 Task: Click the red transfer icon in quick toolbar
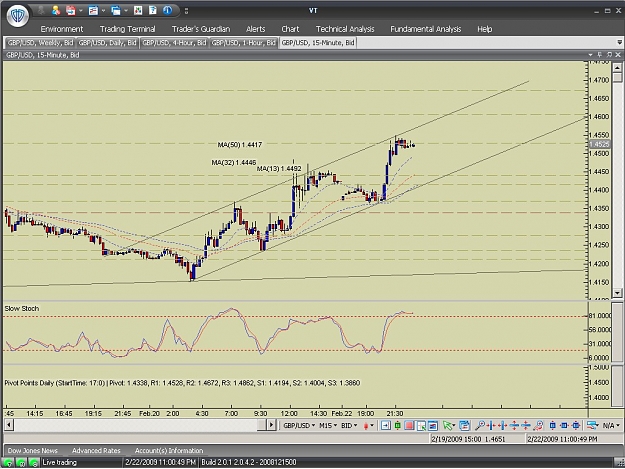coord(71,10)
